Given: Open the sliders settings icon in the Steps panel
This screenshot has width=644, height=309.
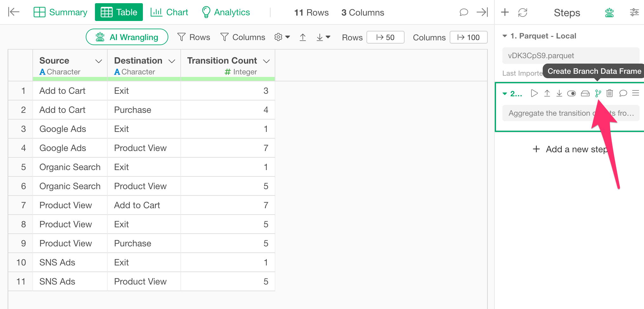Looking at the screenshot, I should pos(634,13).
